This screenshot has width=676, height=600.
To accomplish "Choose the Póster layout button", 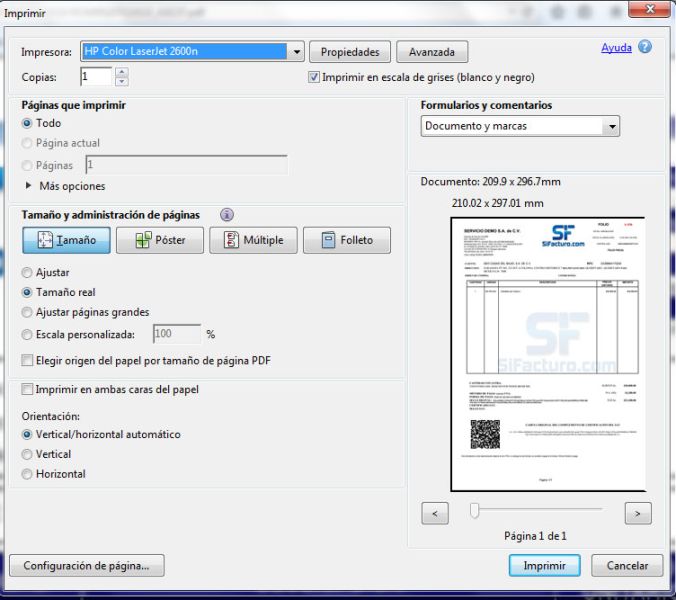I will (159, 240).
